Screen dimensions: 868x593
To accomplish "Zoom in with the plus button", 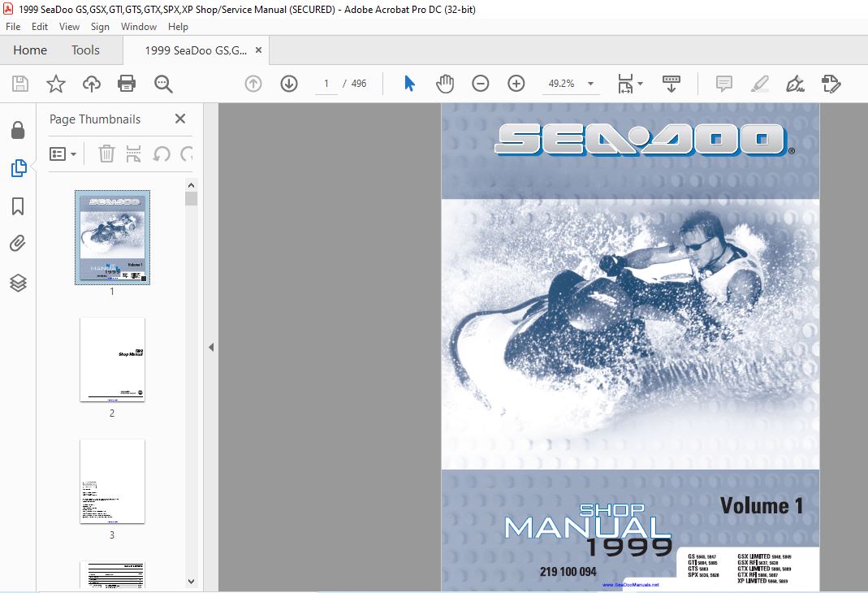I will [516, 84].
